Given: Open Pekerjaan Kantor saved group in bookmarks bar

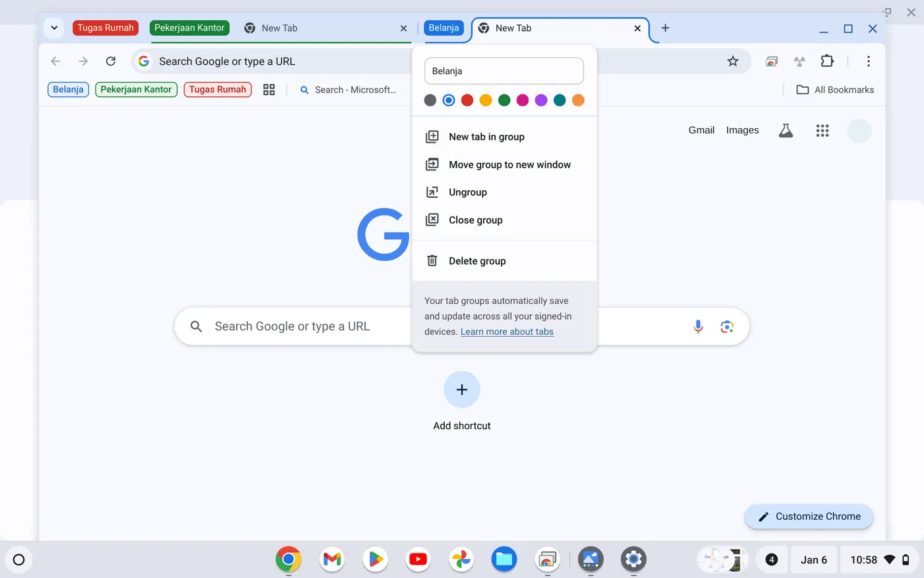Looking at the screenshot, I should tap(136, 90).
